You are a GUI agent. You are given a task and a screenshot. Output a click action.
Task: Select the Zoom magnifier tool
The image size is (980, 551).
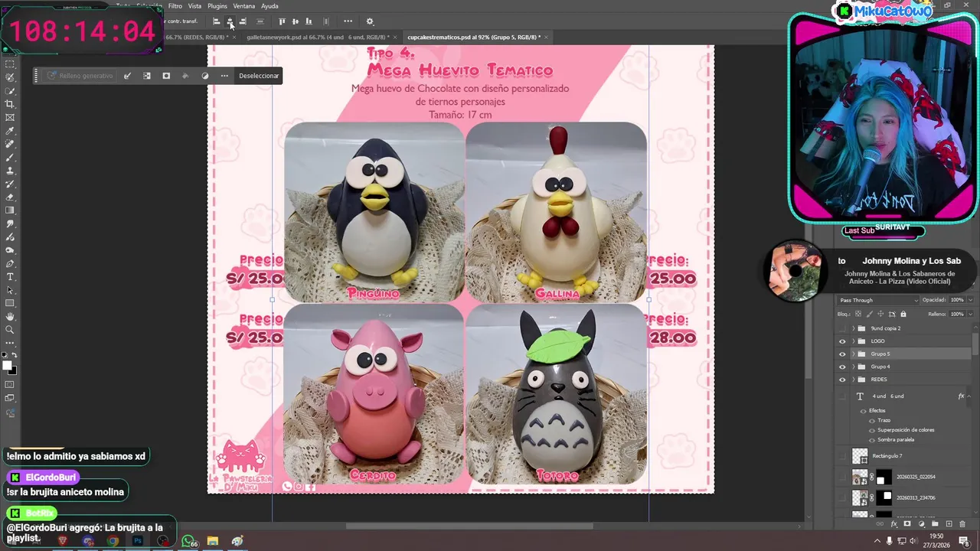[x=10, y=330]
